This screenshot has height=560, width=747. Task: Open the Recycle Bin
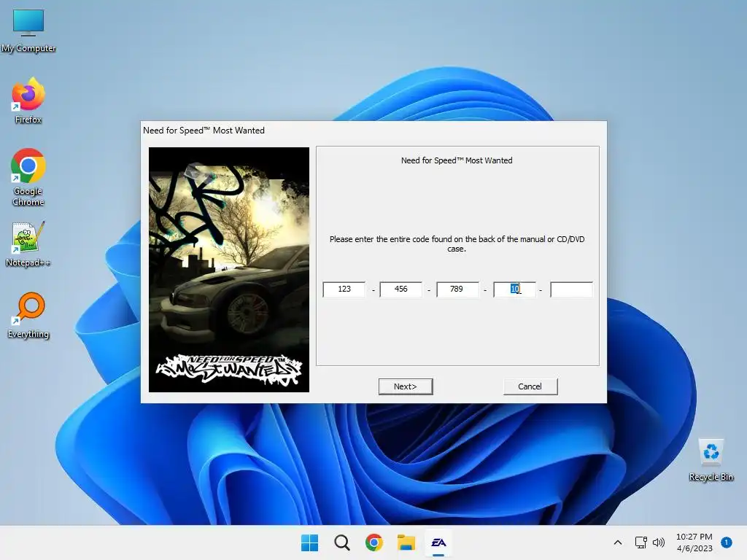711,460
